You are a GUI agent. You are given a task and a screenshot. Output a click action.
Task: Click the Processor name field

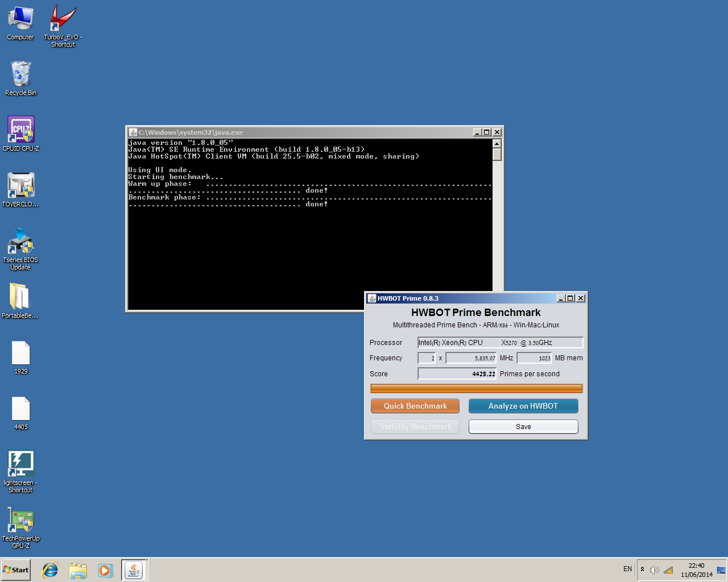point(500,342)
